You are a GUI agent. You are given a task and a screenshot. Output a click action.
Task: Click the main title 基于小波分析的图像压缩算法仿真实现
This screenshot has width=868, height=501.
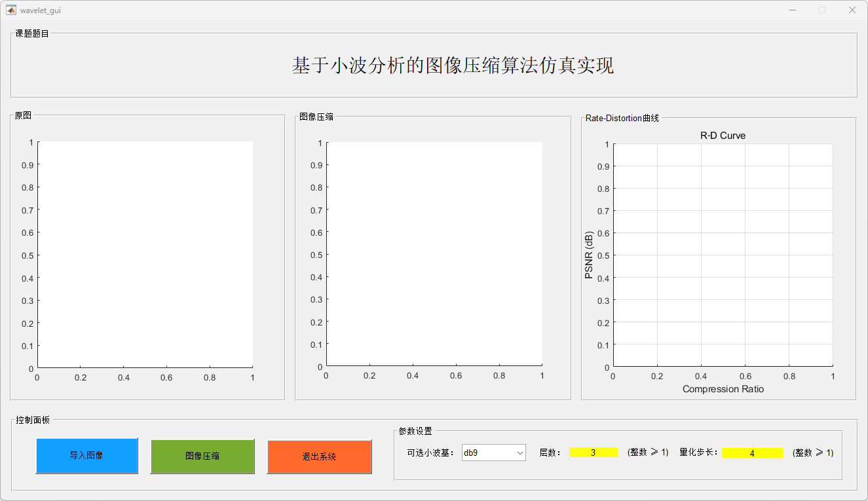453,65
